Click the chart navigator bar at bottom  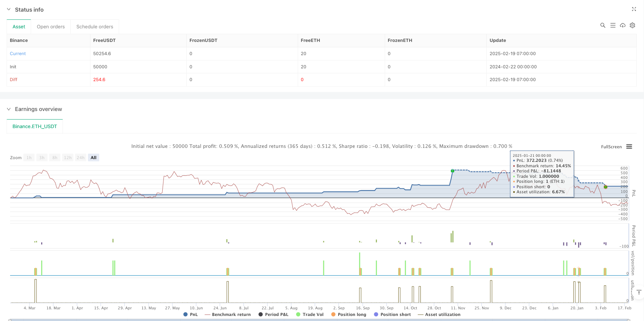318,319
